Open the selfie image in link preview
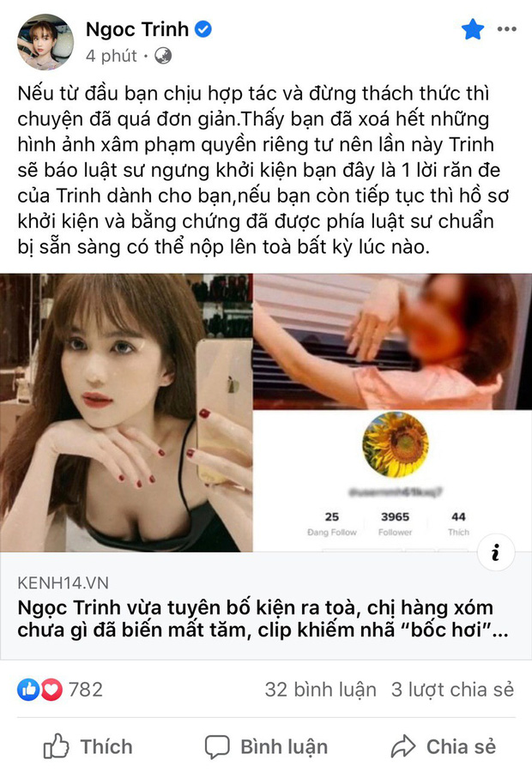The image size is (532, 772). tap(126, 413)
